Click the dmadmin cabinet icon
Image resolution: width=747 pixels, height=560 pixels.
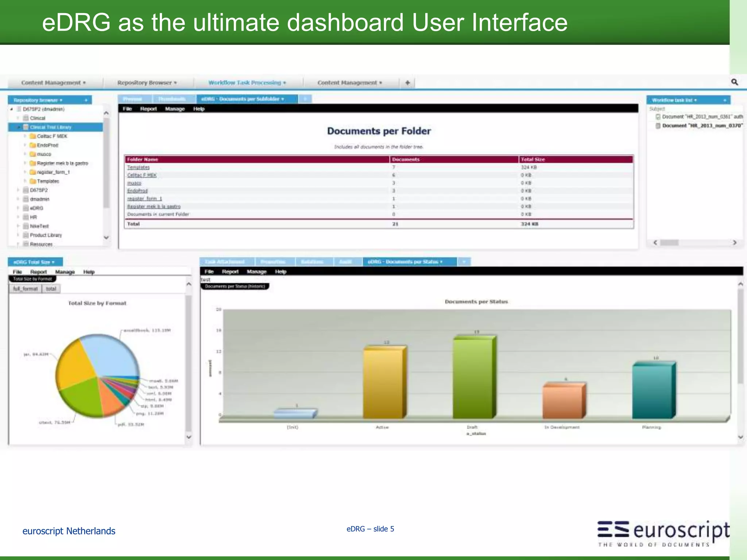pos(26,199)
